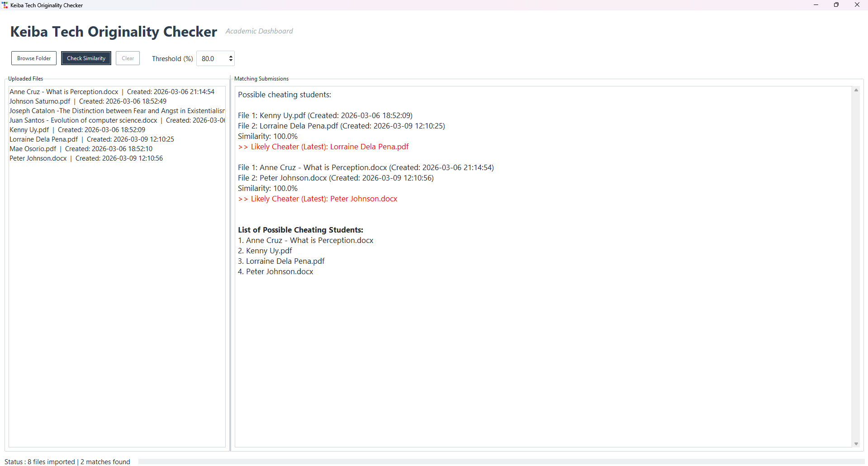Increase the Threshold value using the up stepper
Screen dimensions: 868x466
230,56
